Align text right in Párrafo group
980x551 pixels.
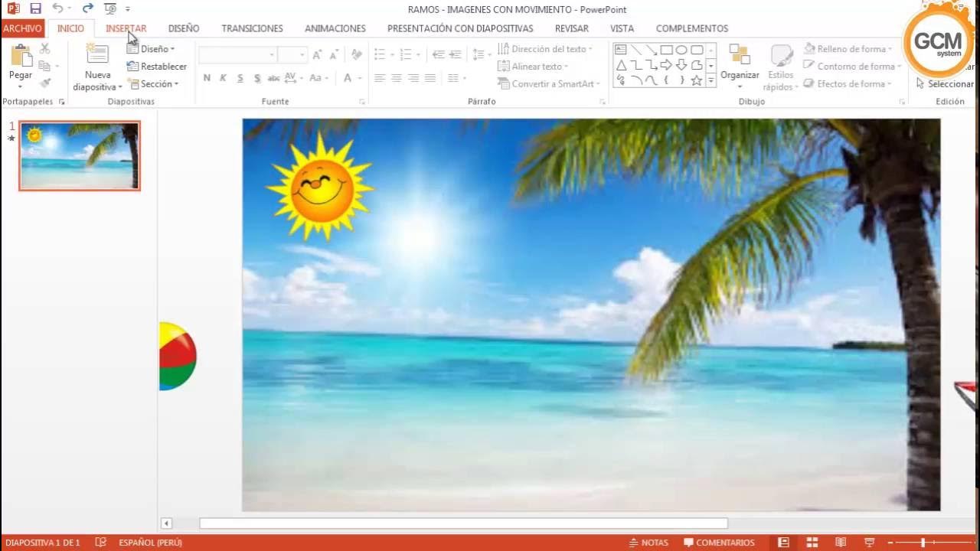413,78
